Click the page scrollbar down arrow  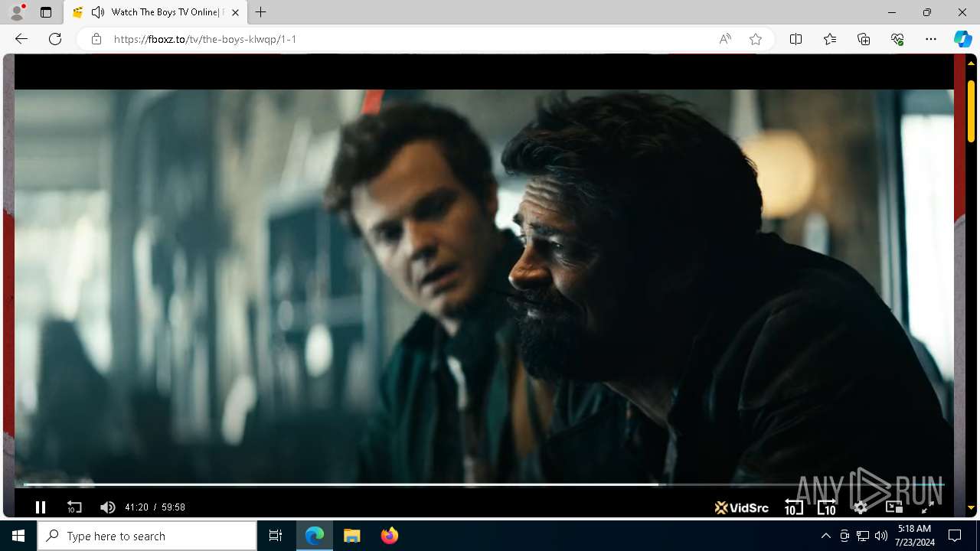(x=972, y=507)
